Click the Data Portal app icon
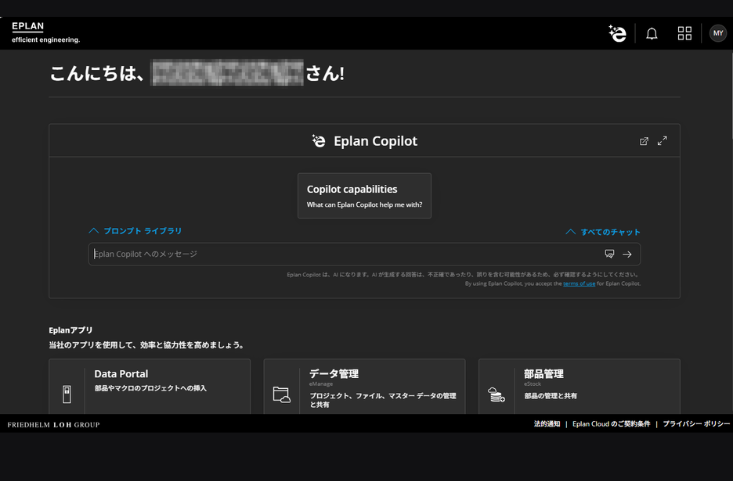 click(67, 394)
